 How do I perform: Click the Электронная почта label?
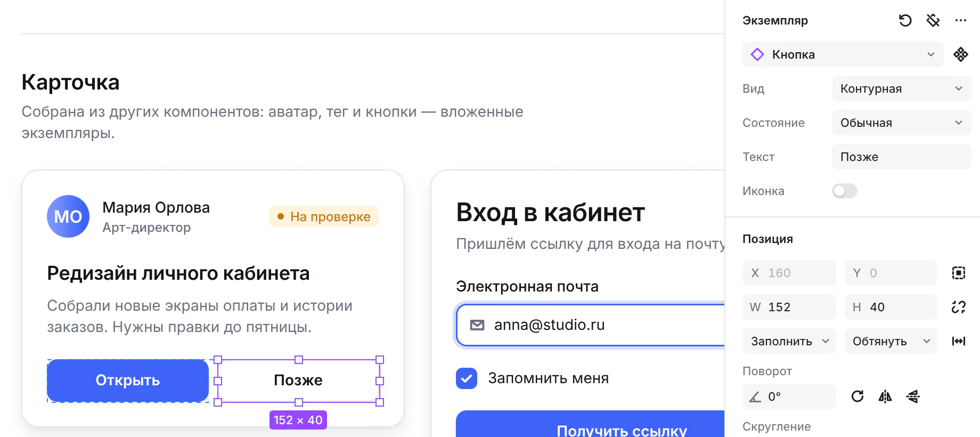[x=527, y=287]
